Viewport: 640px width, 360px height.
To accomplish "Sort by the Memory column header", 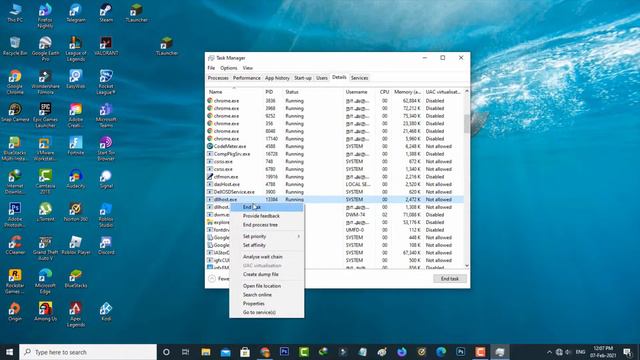I will (407, 92).
